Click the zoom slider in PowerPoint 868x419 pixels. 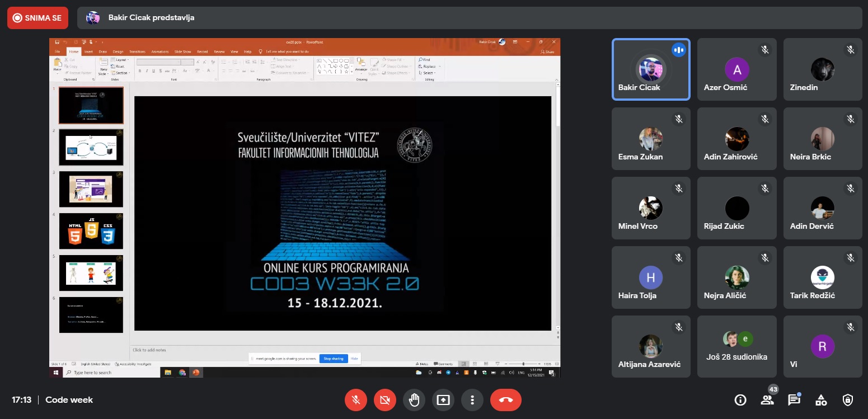click(x=523, y=364)
